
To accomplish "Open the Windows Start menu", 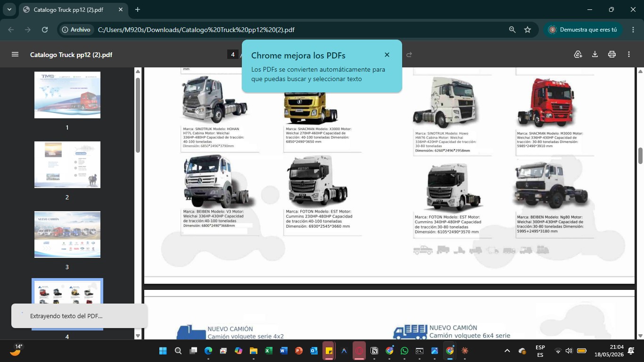I will point(163,351).
